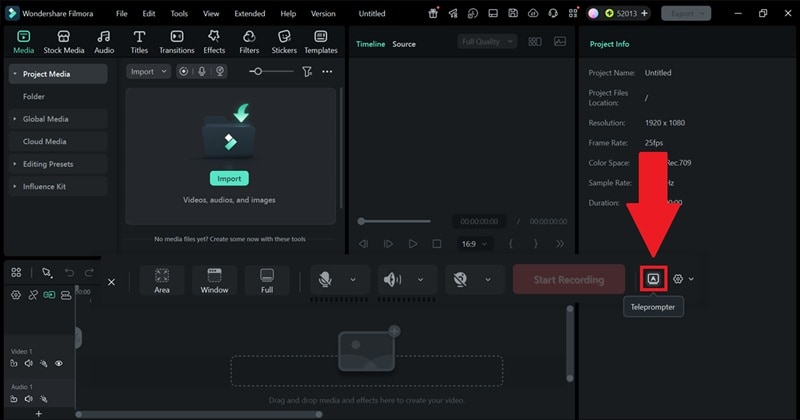Image resolution: width=800 pixels, height=420 pixels.
Task: Close the recorder toolbar with X
Action: 111,282
